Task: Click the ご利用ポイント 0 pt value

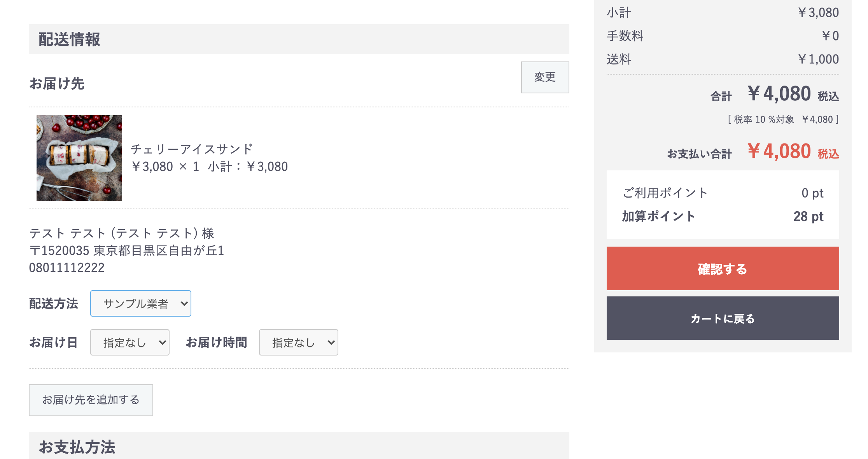Action: tap(812, 193)
